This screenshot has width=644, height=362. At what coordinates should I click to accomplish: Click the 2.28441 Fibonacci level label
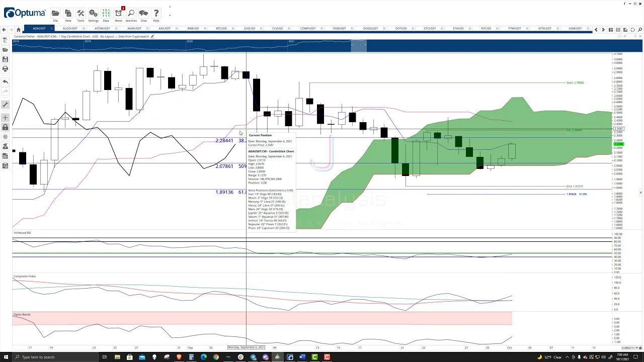coord(224,141)
